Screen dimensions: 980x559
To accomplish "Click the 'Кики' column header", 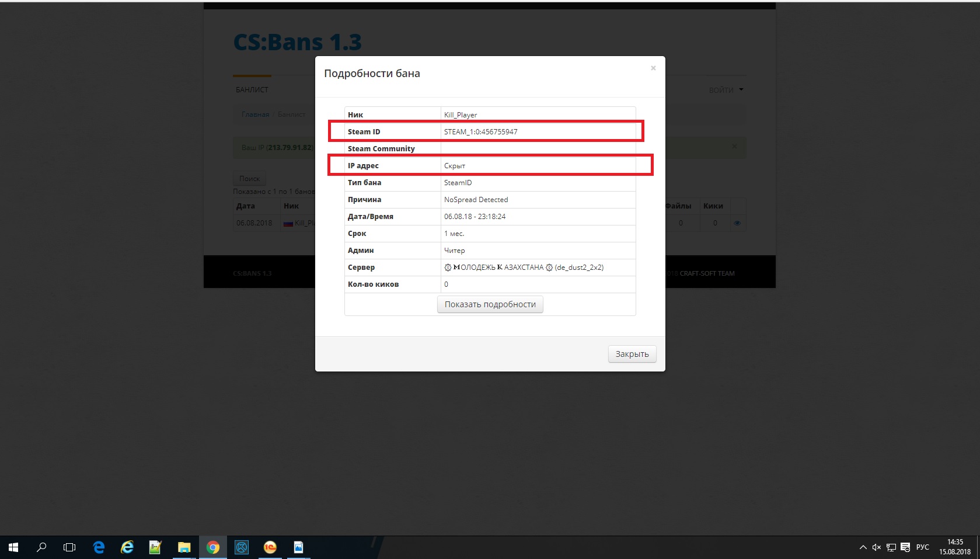I will 713,206.
